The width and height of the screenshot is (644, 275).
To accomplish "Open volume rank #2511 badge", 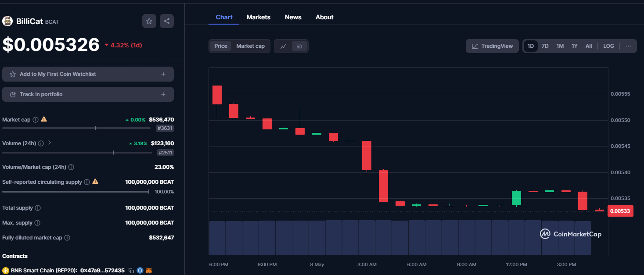I will coord(165,153).
